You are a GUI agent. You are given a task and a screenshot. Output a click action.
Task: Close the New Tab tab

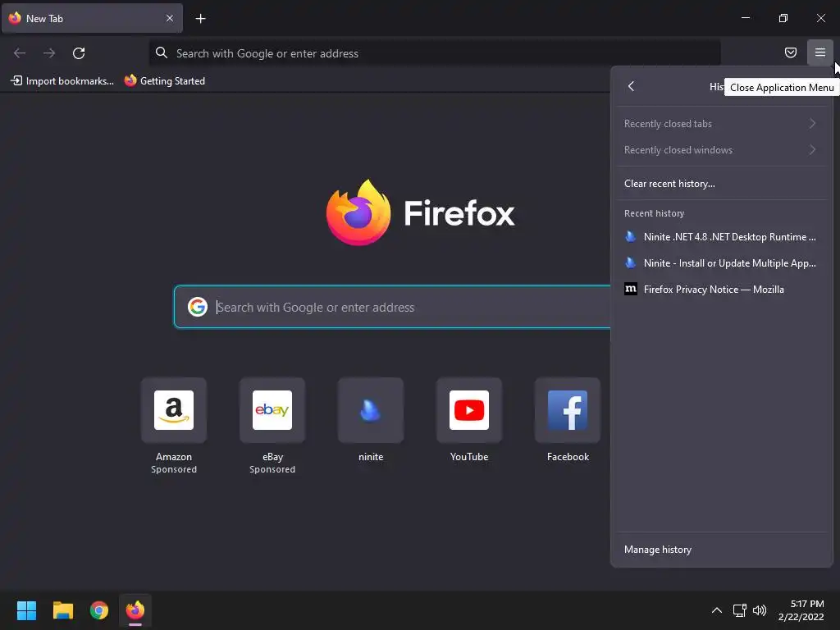[169, 18]
